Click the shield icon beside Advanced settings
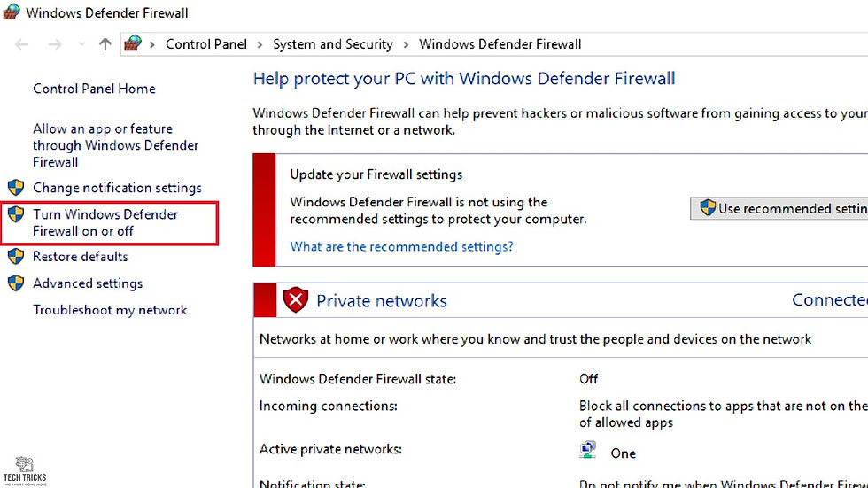The width and height of the screenshot is (868, 488). [x=16, y=283]
